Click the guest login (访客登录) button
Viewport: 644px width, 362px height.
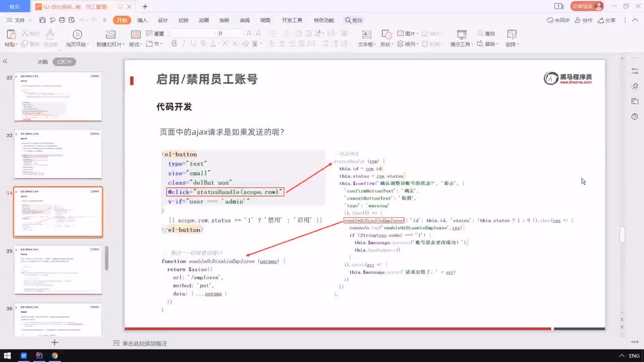coord(587,6)
